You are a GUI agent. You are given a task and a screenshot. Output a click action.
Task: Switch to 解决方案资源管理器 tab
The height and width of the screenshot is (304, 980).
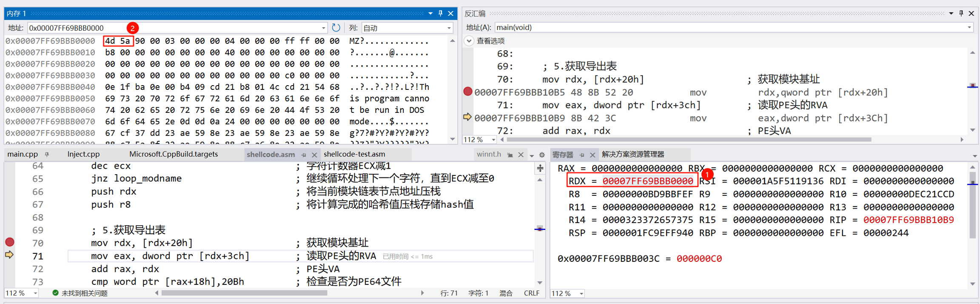[x=633, y=154]
